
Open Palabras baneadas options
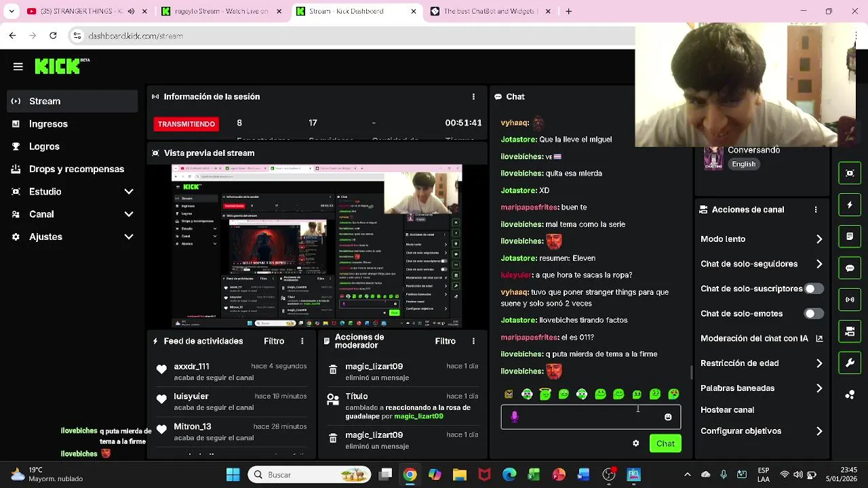762,388
